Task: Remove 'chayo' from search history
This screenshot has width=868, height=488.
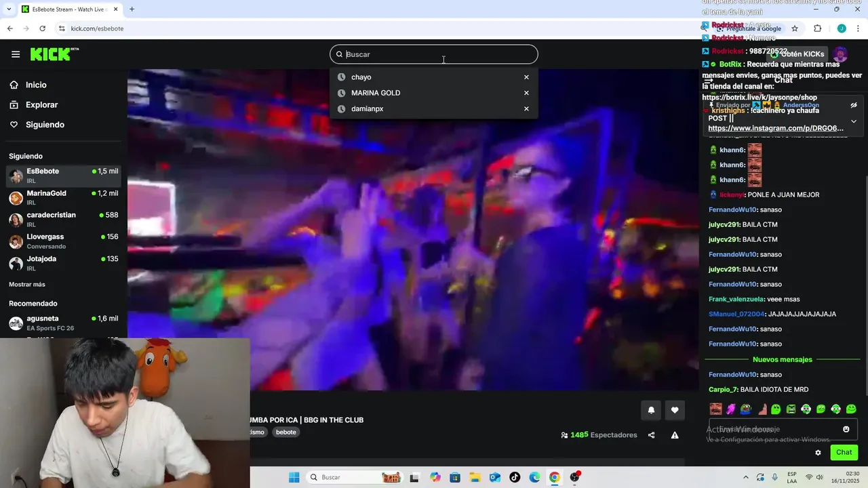Action: coord(526,77)
